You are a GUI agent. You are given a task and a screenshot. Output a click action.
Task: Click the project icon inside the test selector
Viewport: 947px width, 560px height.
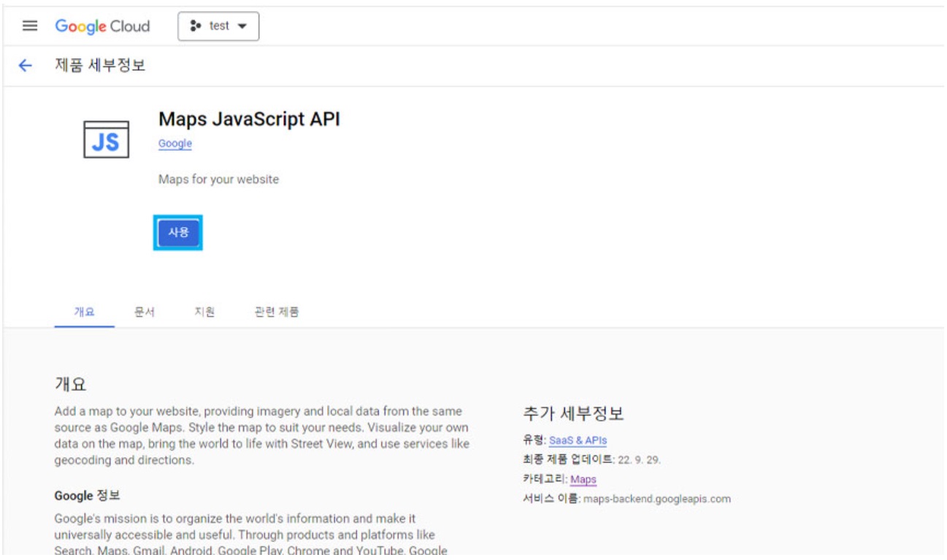pyautogui.click(x=195, y=26)
